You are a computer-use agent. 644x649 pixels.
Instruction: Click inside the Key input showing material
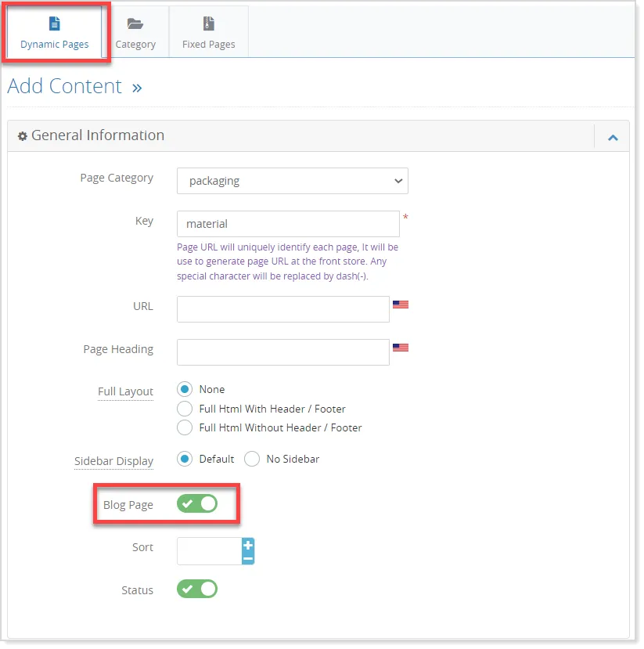(x=288, y=223)
